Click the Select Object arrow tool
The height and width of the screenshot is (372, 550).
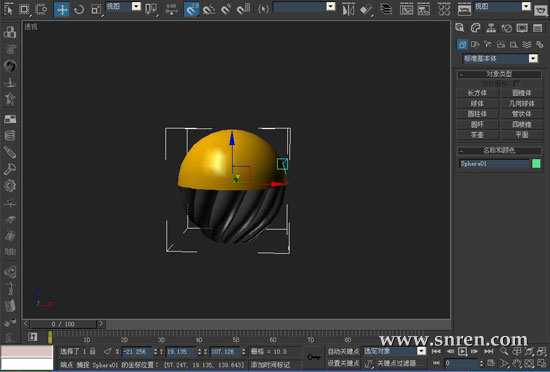[8, 9]
